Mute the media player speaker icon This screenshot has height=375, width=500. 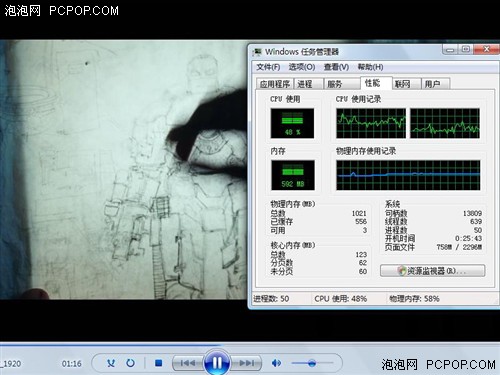pyautogui.click(x=276, y=363)
